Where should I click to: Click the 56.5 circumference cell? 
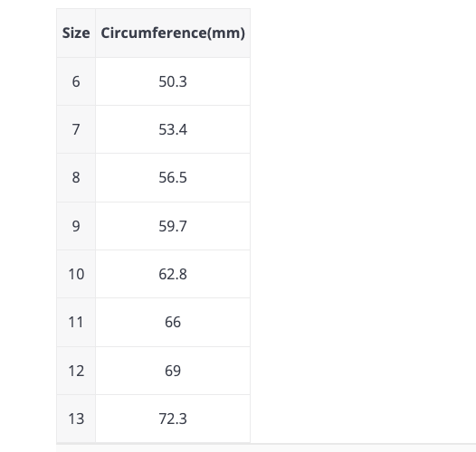(x=173, y=177)
